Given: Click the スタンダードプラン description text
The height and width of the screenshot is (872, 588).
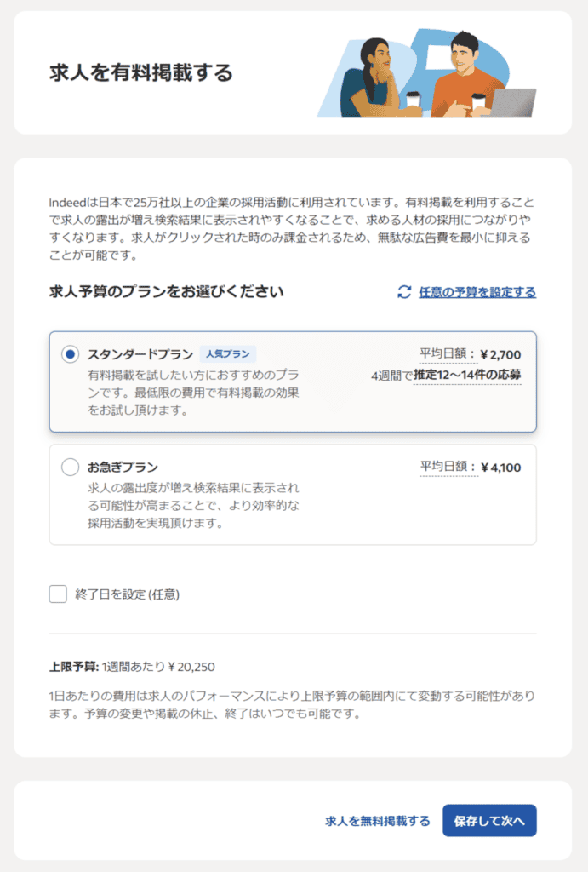Looking at the screenshot, I should (x=193, y=393).
